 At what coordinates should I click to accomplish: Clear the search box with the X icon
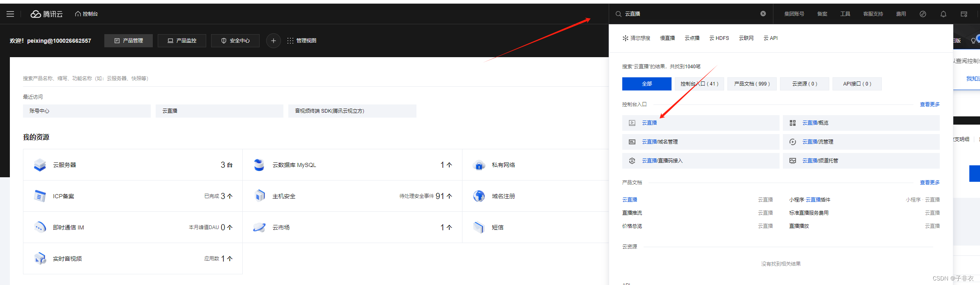pyautogui.click(x=763, y=14)
